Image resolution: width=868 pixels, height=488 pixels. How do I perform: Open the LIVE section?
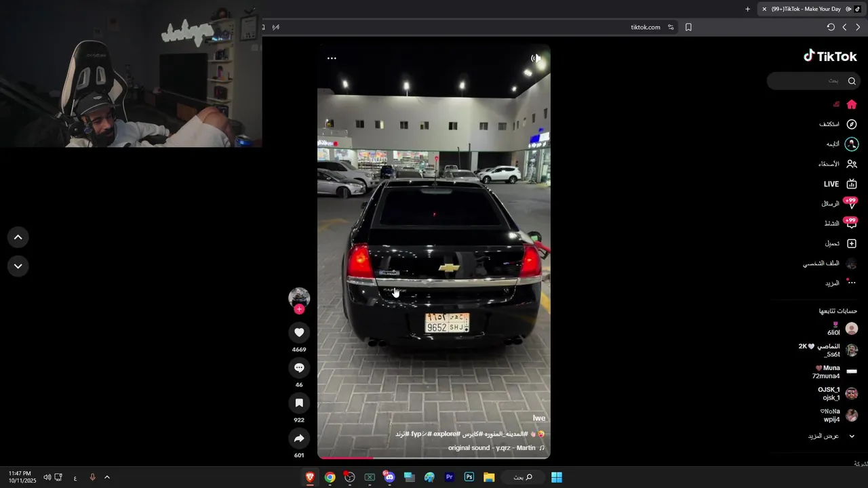(840, 184)
